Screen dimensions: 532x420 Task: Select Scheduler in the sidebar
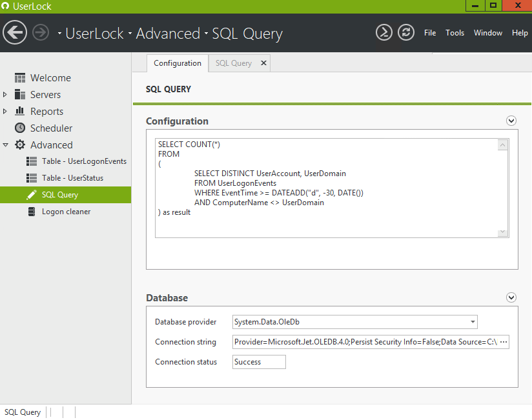pyautogui.click(x=51, y=128)
